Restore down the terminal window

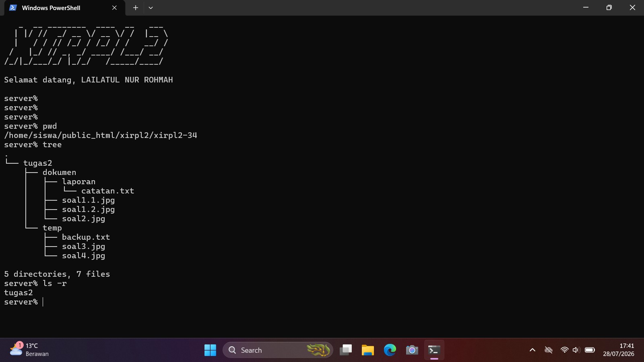point(609,8)
